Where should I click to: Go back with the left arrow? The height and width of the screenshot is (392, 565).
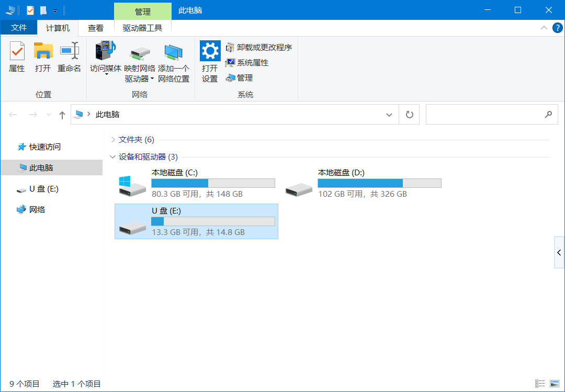point(13,115)
